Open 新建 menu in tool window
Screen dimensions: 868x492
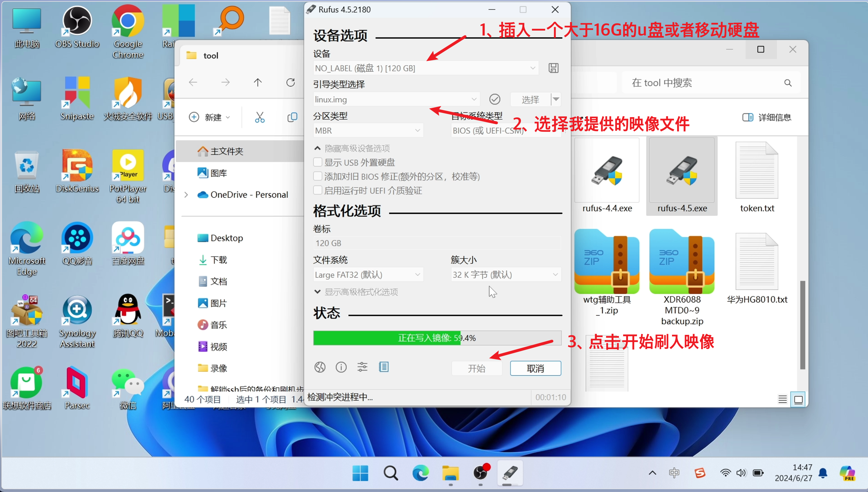pyautogui.click(x=209, y=117)
